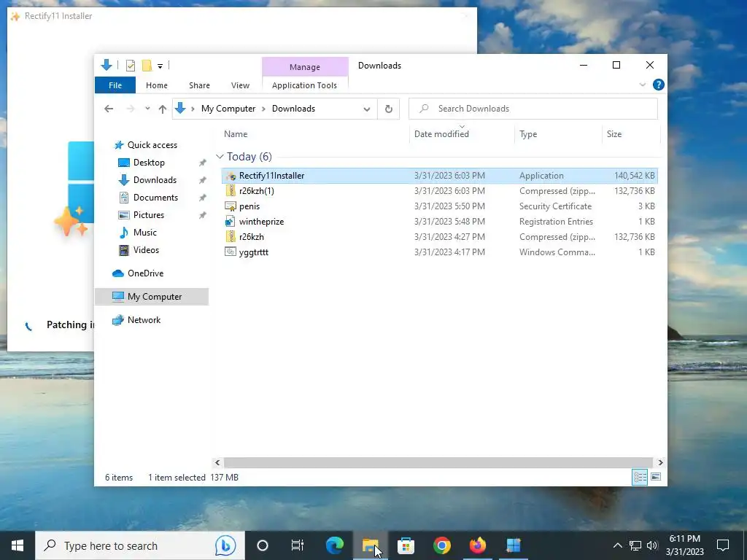Viewport: 747px width, 560px height.
Task: Select the Rectify11Installer file
Action: 439,176
